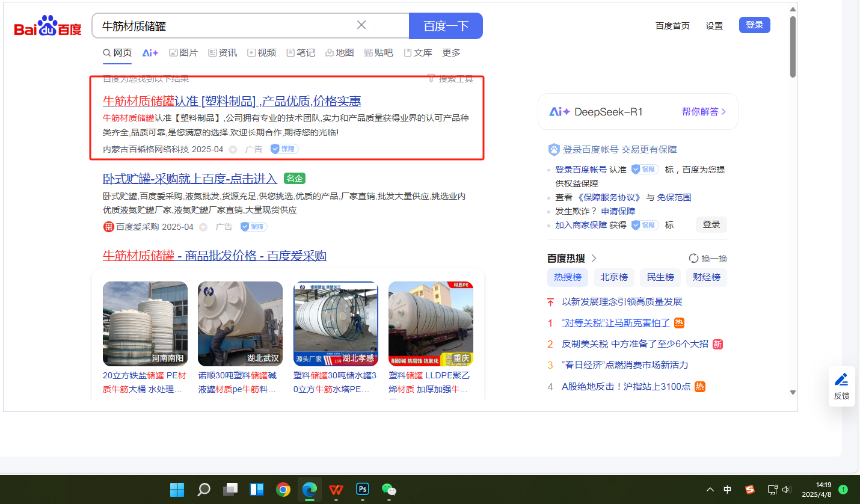This screenshot has width=860, height=504.
Task: Open the arrow menu on the 百度爱采购 ad
Action: (203, 227)
